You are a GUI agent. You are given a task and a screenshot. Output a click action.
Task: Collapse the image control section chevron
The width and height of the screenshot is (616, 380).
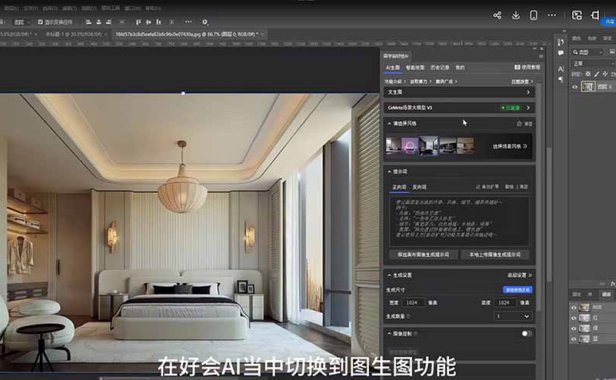click(389, 334)
